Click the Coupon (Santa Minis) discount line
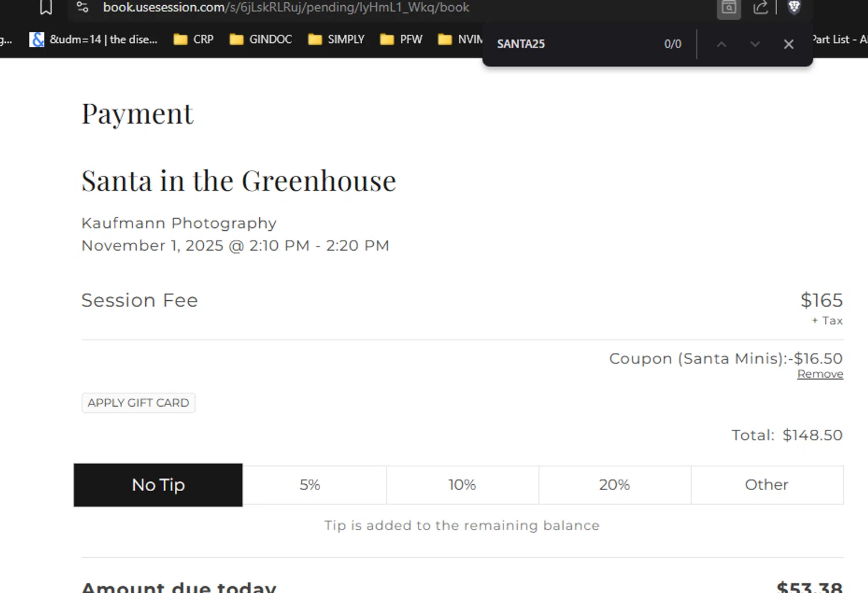The height and width of the screenshot is (593, 868). click(726, 359)
